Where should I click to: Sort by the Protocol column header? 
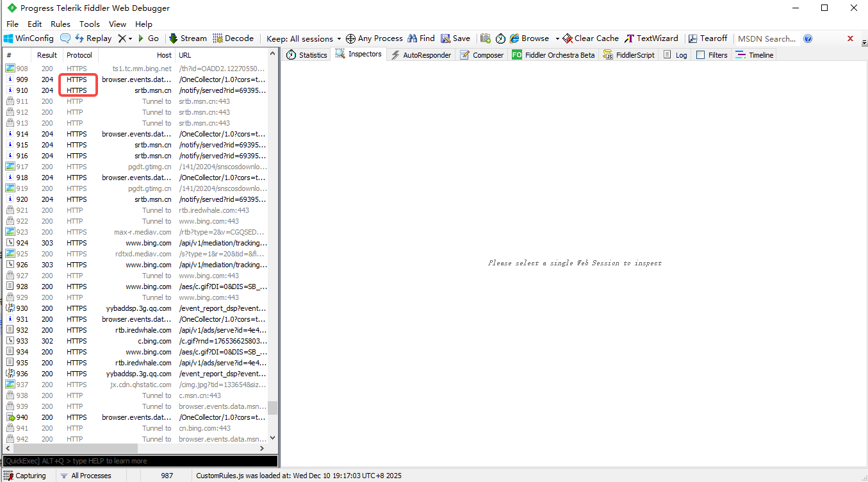tap(79, 55)
